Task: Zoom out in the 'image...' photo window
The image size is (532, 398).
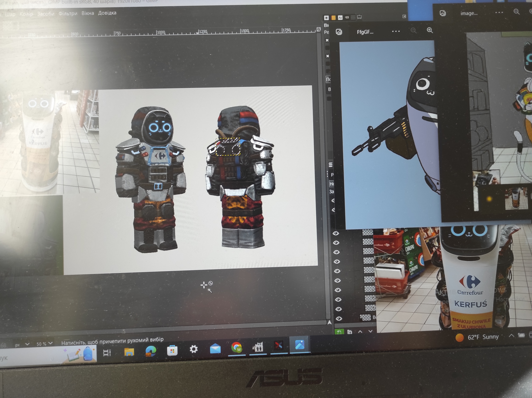Action: 516,12
